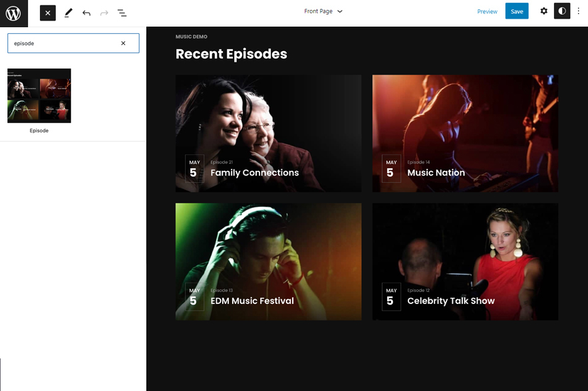Select the Edit pencil tool
Screen dimensions: 588x391
click(68, 13)
